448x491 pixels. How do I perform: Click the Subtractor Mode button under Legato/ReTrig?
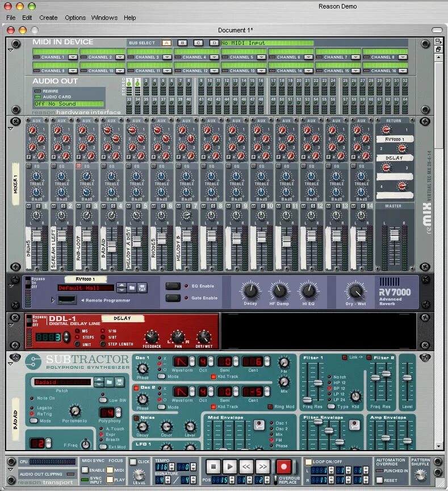(34, 421)
